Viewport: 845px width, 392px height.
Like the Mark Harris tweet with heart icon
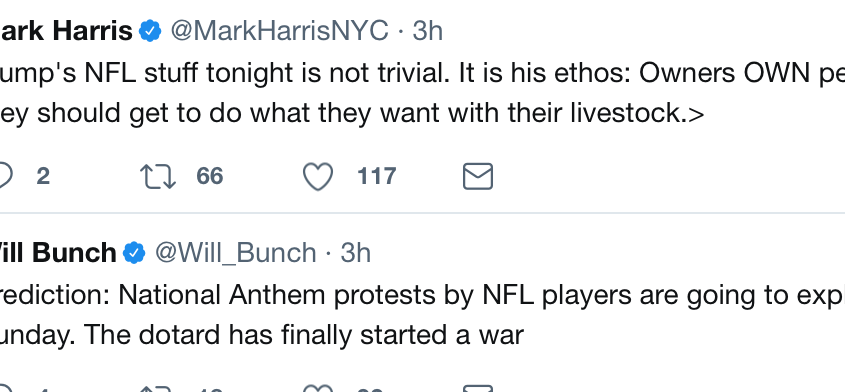(318, 177)
